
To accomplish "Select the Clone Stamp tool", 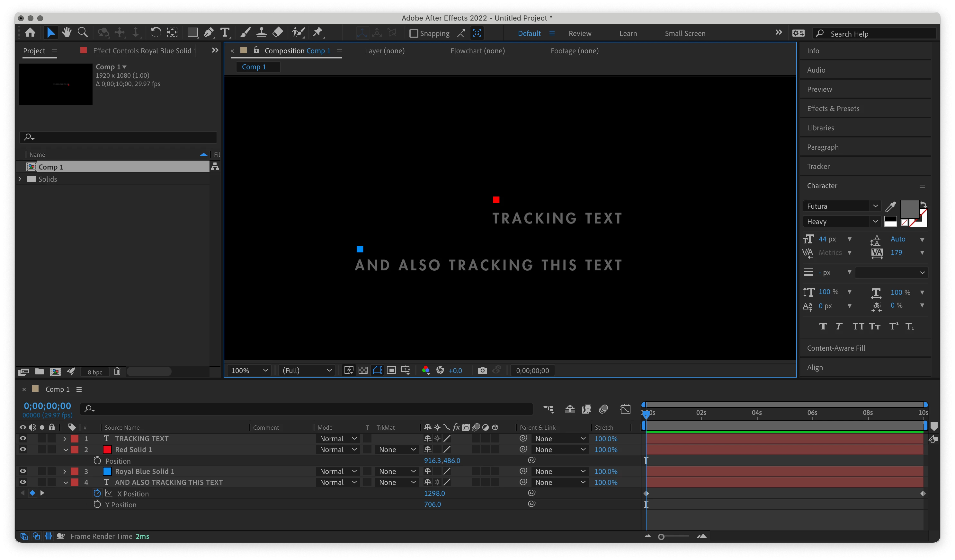I will point(261,33).
